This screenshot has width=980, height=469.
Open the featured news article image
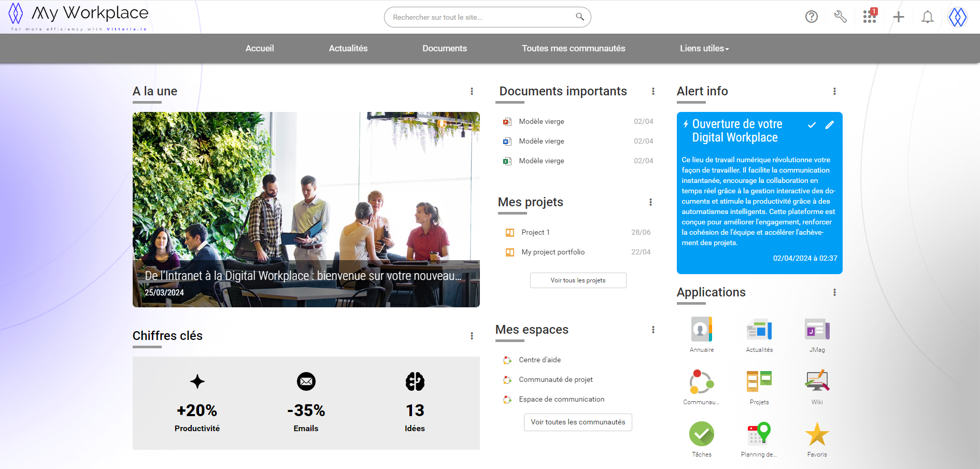[306, 209]
